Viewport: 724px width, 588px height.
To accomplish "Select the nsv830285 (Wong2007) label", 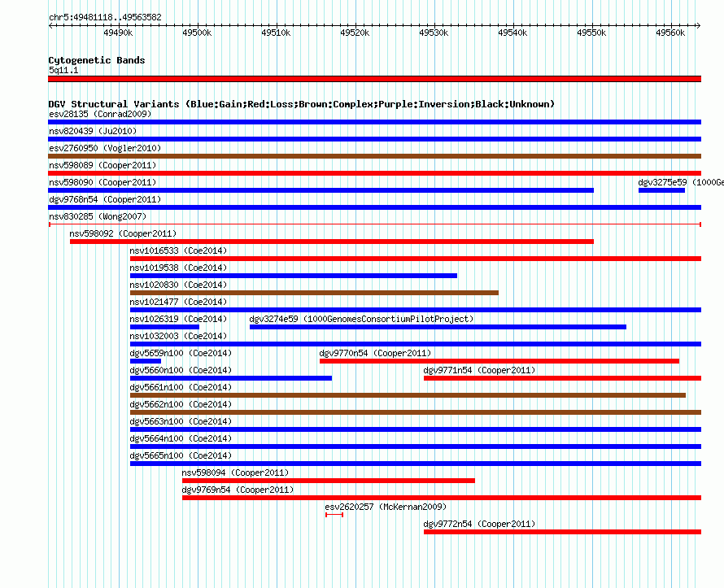I will [x=98, y=216].
